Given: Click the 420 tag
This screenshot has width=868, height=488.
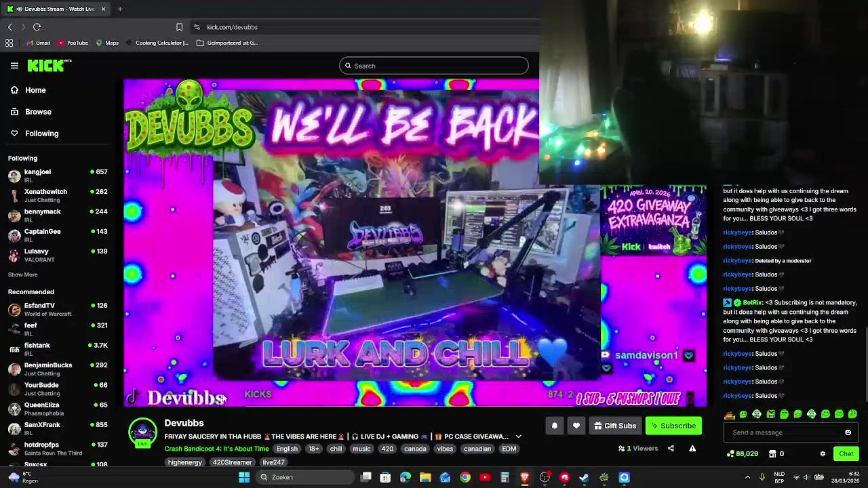Looking at the screenshot, I should (x=387, y=449).
